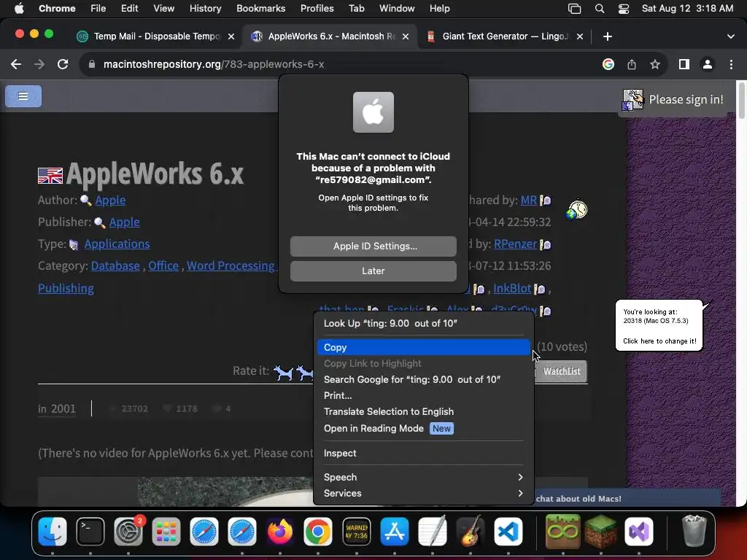Click the Google icon in address bar
Image resolution: width=747 pixels, height=560 pixels.
coord(608,64)
